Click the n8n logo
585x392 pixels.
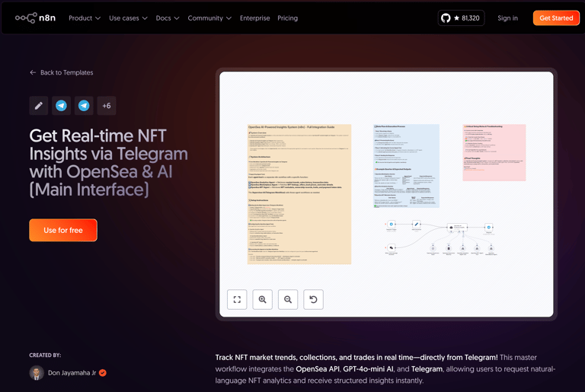coord(35,18)
